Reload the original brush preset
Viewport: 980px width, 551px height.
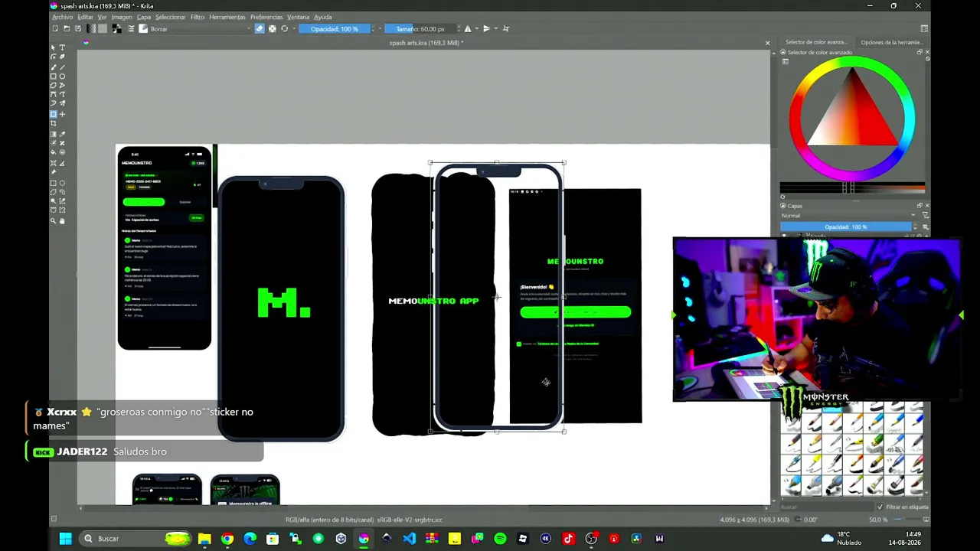(x=284, y=29)
